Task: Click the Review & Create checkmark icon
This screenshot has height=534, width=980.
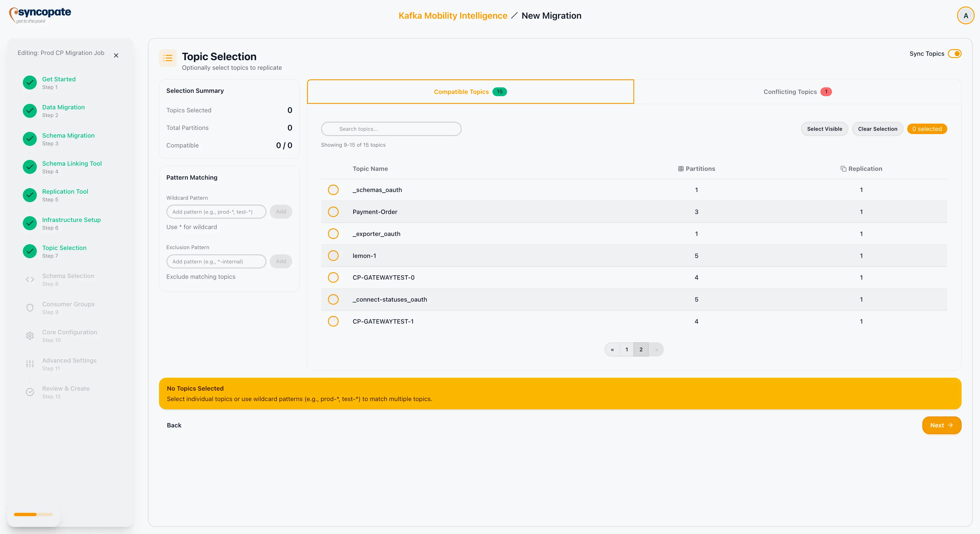Action: pos(30,392)
